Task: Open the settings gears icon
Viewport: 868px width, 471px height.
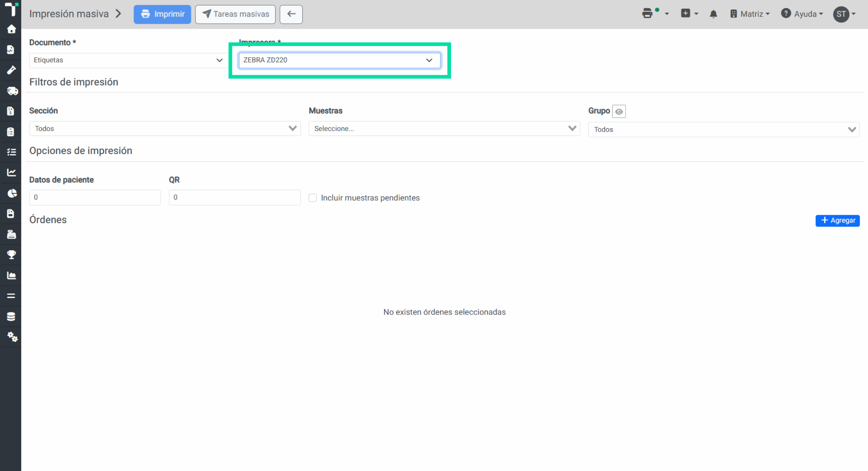Action: 12,337
